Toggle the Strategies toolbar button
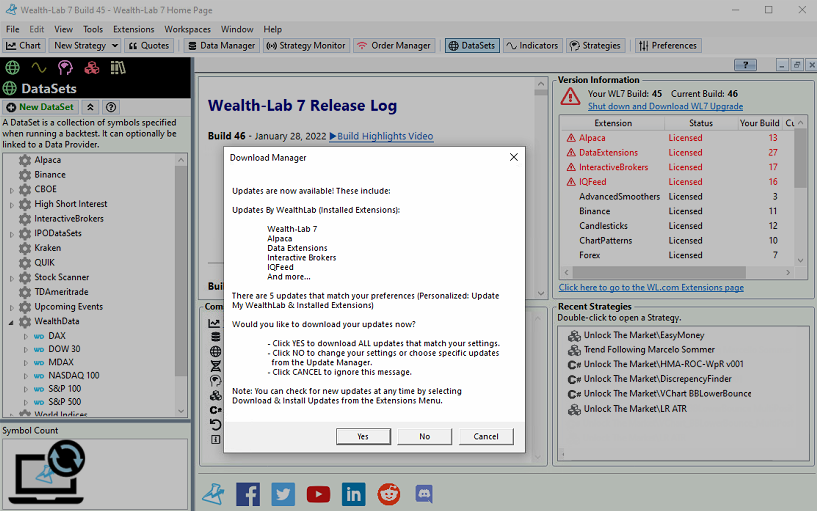The height and width of the screenshot is (511, 817). [595, 45]
